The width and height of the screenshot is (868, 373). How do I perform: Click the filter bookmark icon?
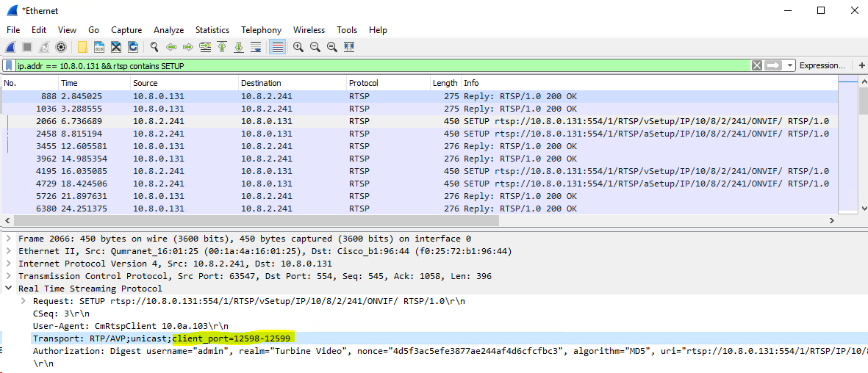click(x=9, y=65)
